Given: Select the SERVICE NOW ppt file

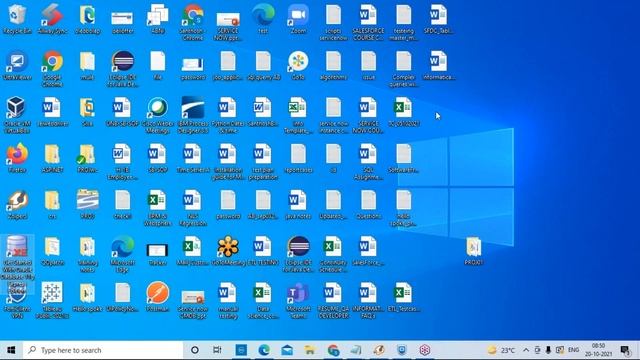Looking at the screenshot, I should (x=228, y=25).
